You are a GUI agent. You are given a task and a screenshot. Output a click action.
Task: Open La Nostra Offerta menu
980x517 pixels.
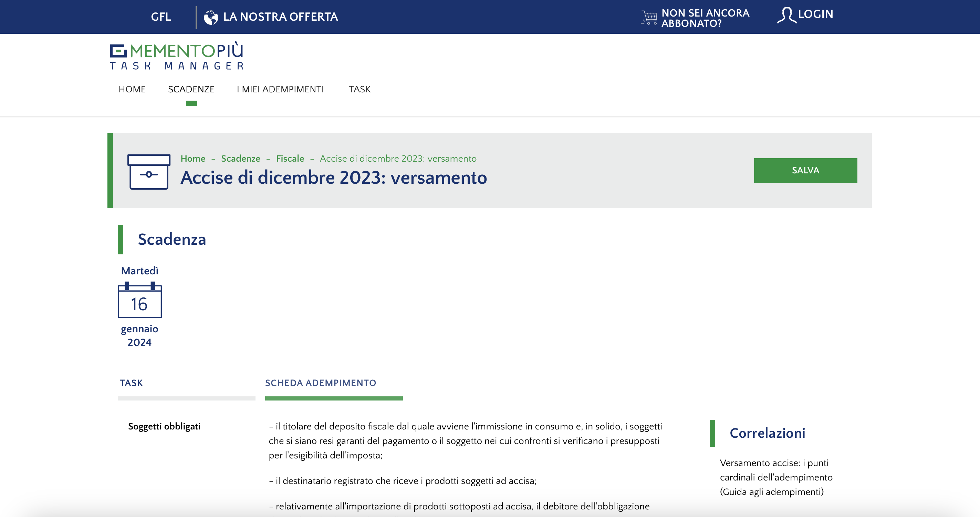coord(280,17)
